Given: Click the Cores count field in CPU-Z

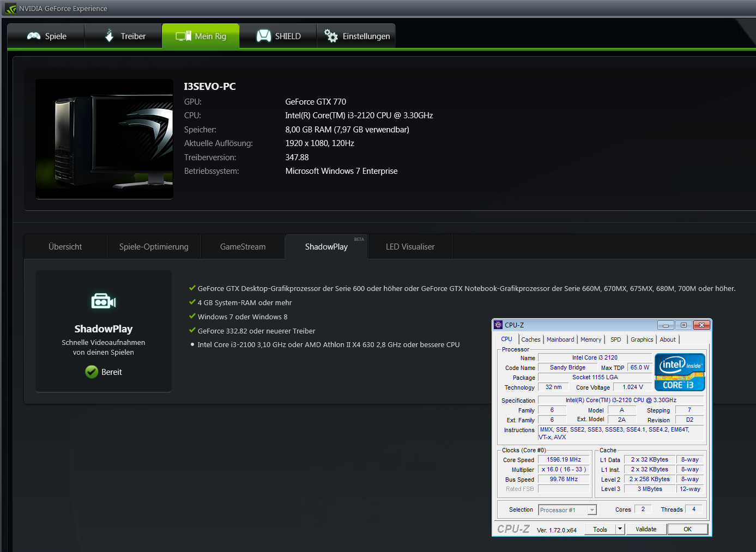Looking at the screenshot, I should pyautogui.click(x=643, y=509).
